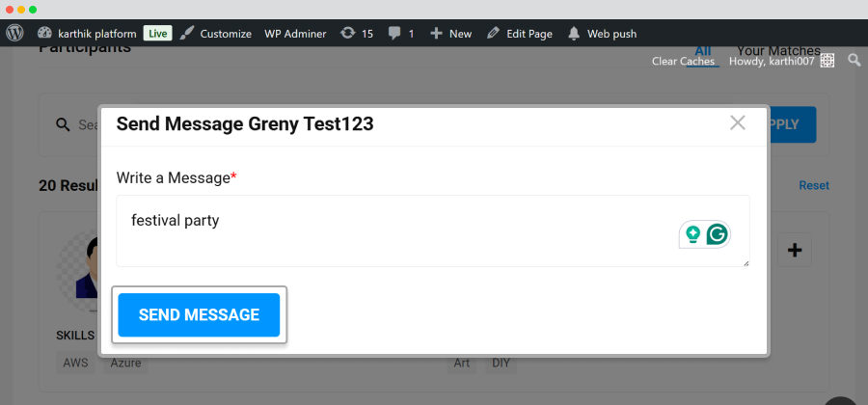This screenshot has height=405, width=868.
Task: Open the karthik platform site dashboard
Action: [87, 34]
